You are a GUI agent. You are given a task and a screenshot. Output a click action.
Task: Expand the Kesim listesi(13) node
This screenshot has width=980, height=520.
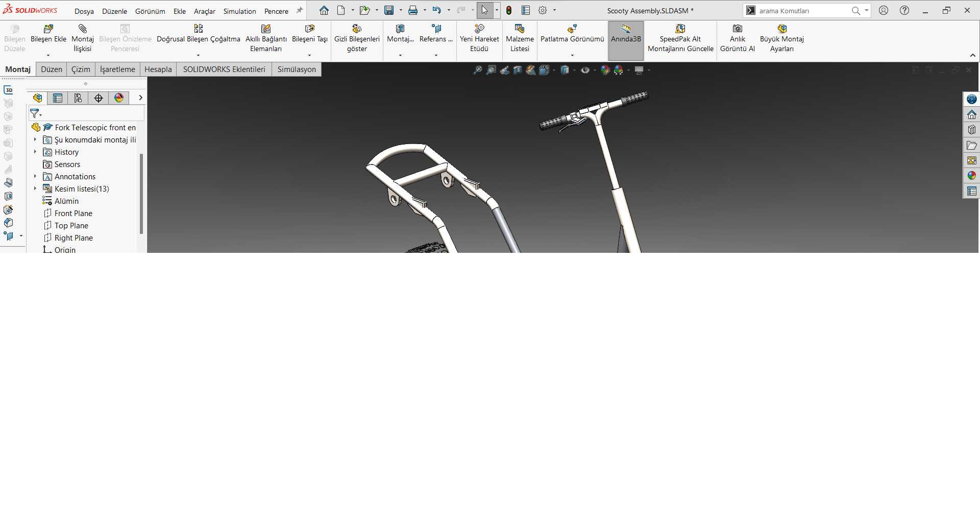coord(35,188)
